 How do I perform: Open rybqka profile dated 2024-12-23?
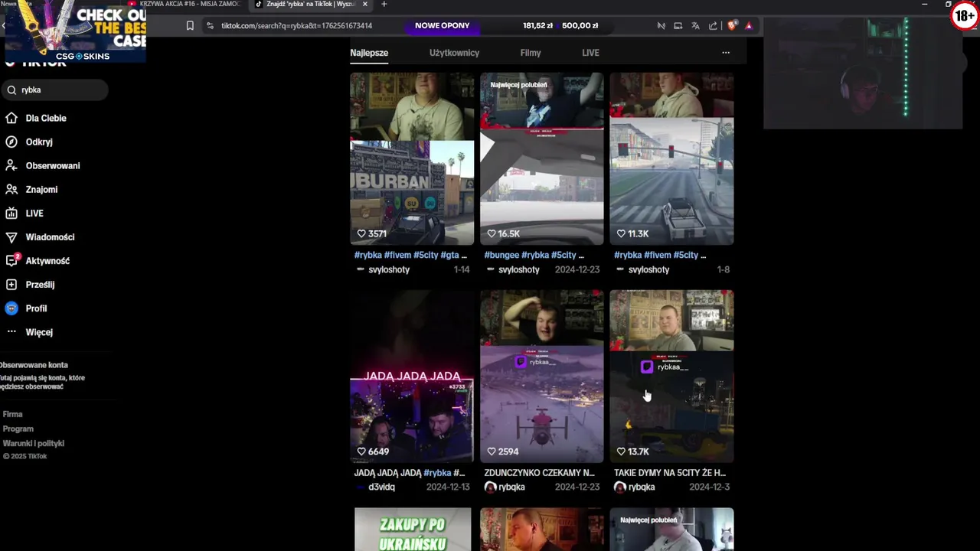click(x=511, y=487)
